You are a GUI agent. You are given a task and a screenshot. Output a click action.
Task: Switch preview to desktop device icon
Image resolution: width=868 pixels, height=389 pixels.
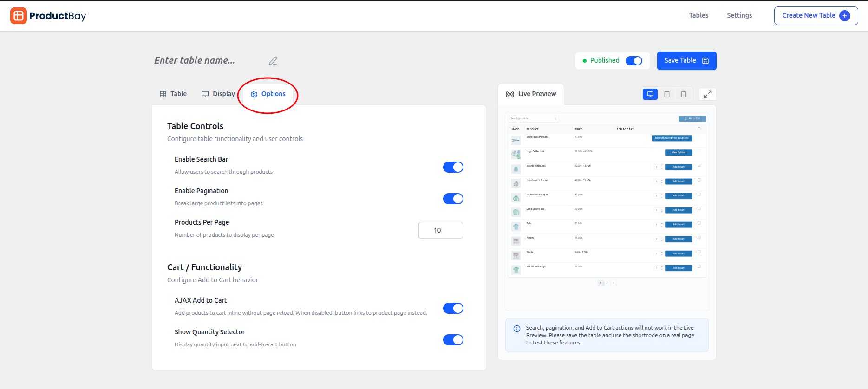click(650, 94)
